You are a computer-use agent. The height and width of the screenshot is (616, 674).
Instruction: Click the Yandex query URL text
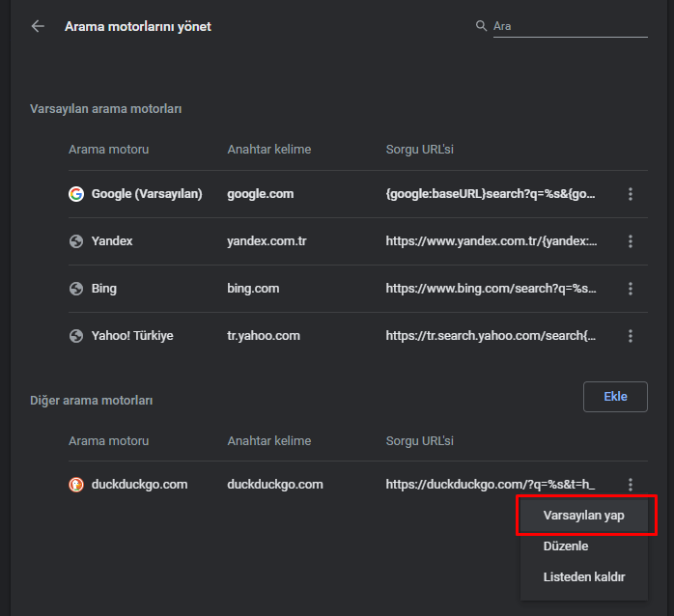click(x=491, y=241)
